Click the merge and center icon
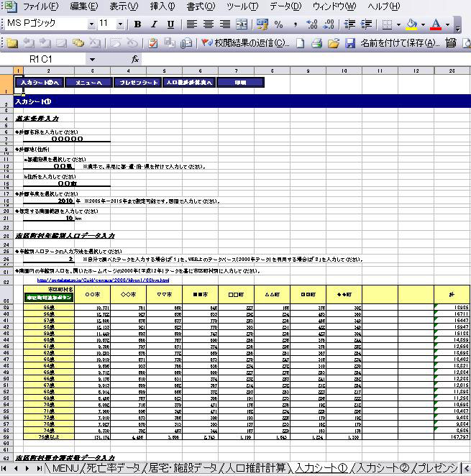The image size is (471, 476). pos(241,24)
